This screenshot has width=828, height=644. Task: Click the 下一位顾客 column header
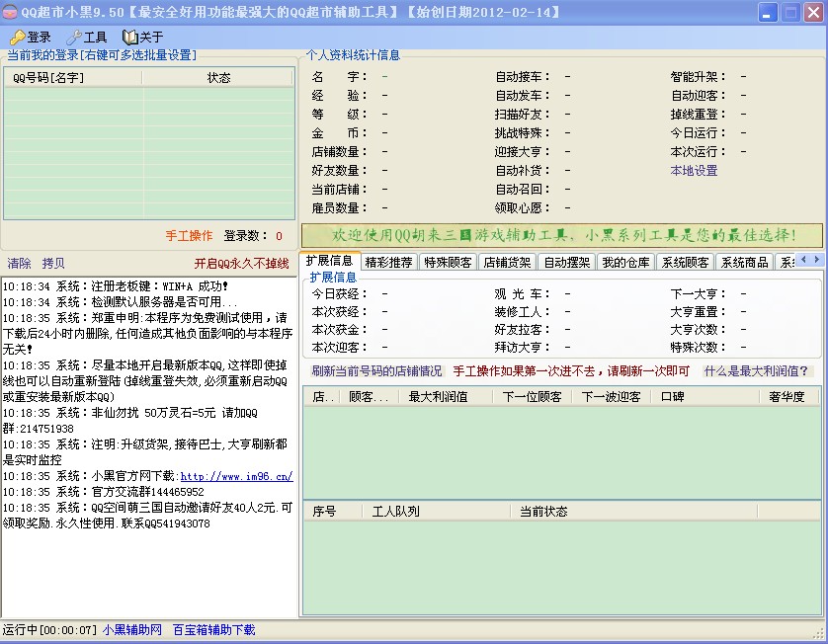533,396
